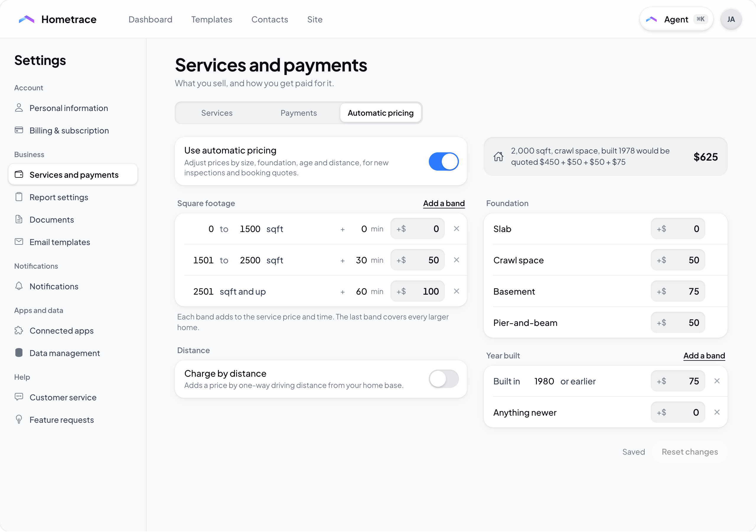Click the Personal information person icon
This screenshot has width=756, height=532.
click(x=19, y=108)
